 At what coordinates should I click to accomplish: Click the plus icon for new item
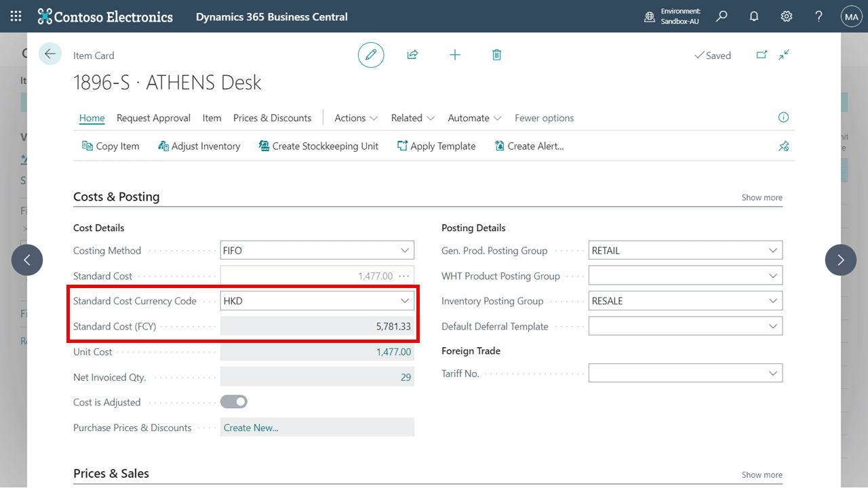coord(455,55)
